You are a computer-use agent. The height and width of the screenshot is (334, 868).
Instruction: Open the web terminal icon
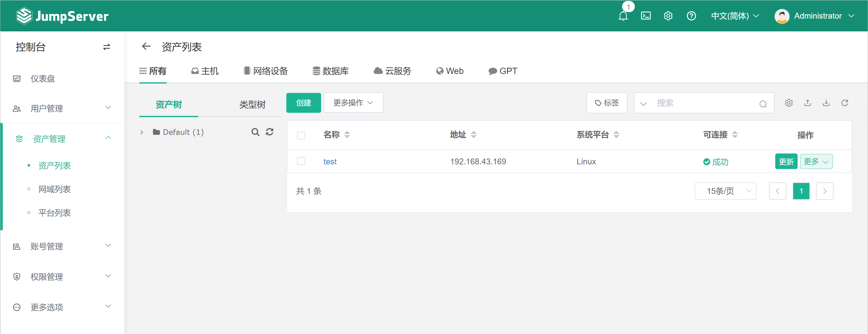coord(646,16)
